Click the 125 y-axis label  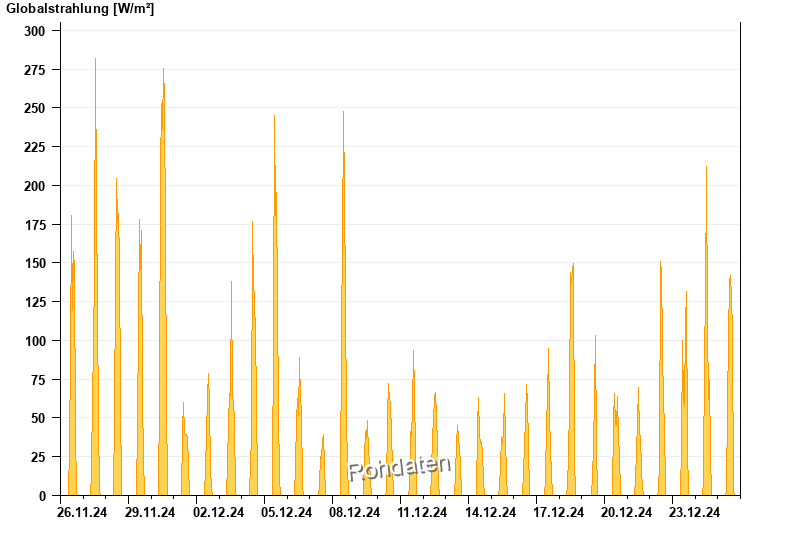35,302
